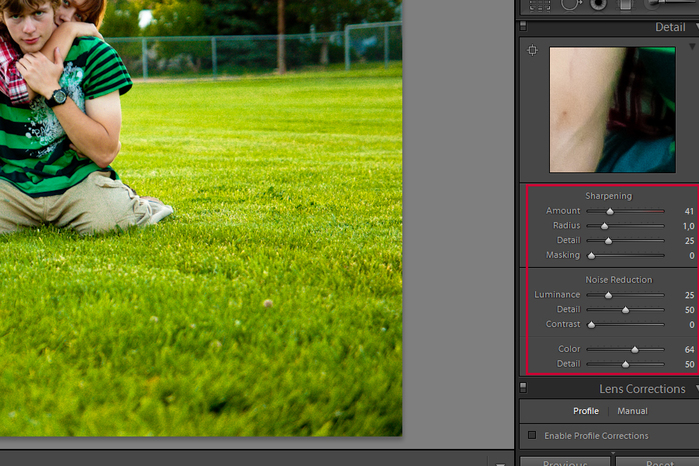Image resolution: width=699 pixels, height=466 pixels.
Task: Select the Spot Removal tool
Action: pos(570,4)
